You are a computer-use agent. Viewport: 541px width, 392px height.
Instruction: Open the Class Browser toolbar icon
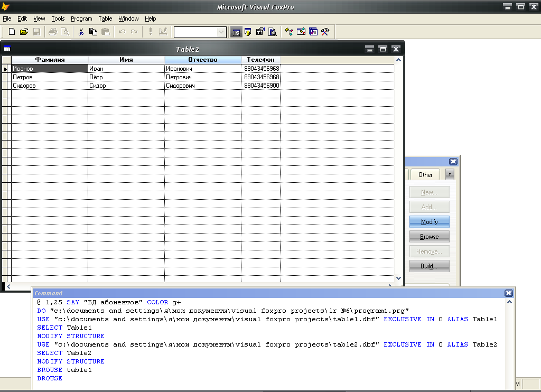click(x=289, y=32)
